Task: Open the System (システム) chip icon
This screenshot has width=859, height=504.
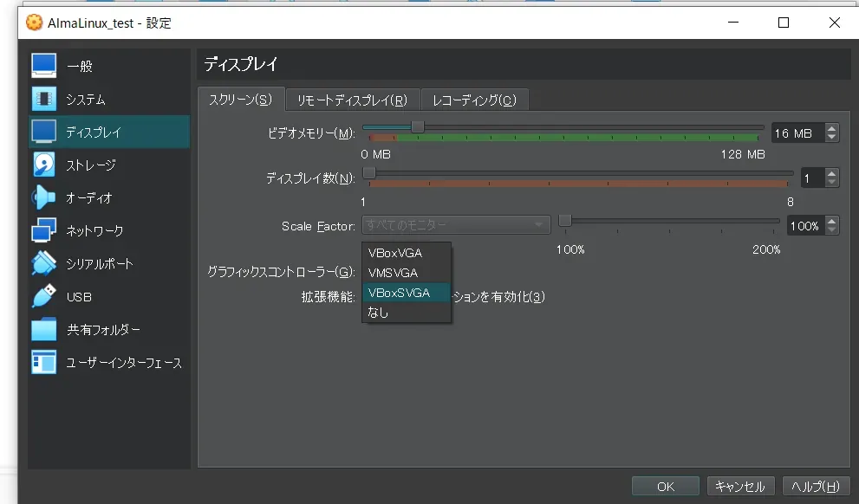Action: click(44, 99)
